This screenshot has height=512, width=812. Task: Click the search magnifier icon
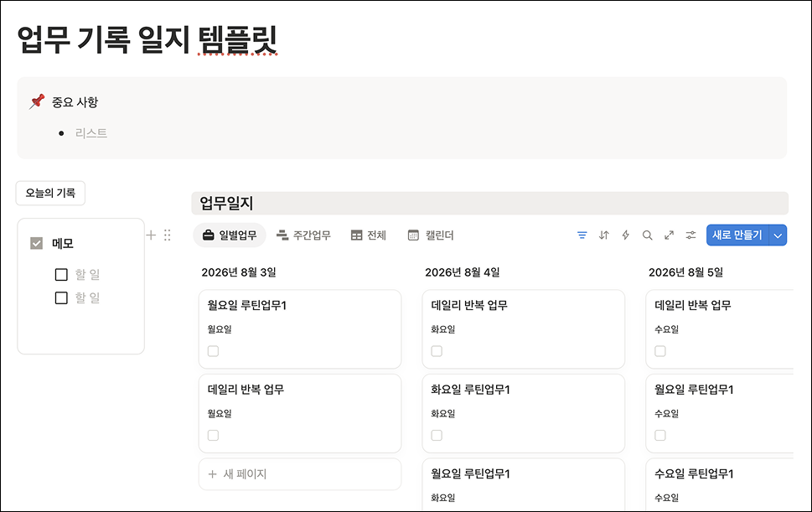pyautogui.click(x=647, y=235)
